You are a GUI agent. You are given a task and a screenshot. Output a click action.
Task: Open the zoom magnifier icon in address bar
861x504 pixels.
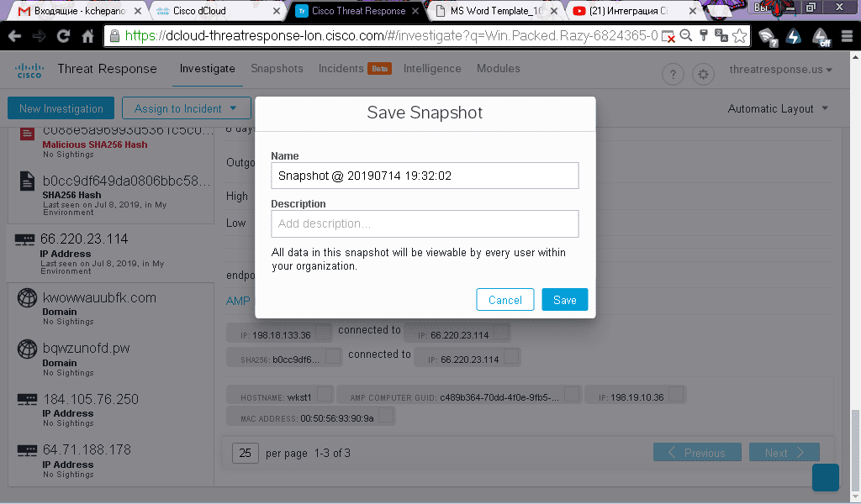click(x=686, y=36)
